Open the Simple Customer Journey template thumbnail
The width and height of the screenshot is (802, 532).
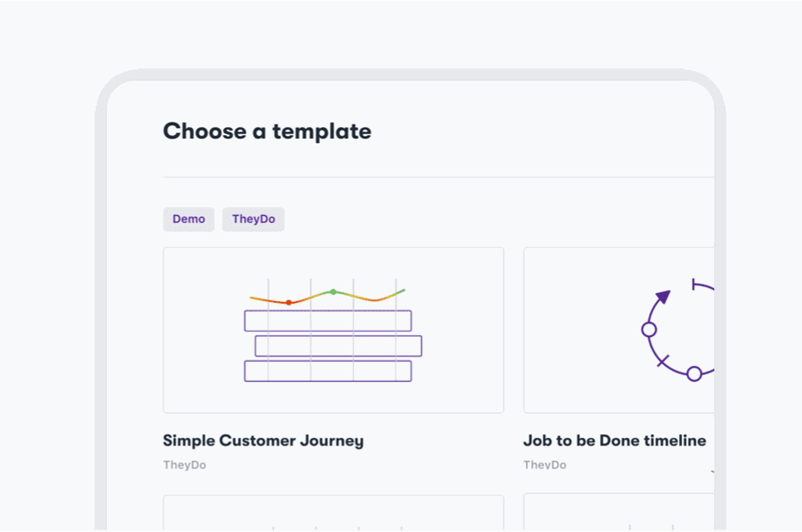(x=333, y=330)
